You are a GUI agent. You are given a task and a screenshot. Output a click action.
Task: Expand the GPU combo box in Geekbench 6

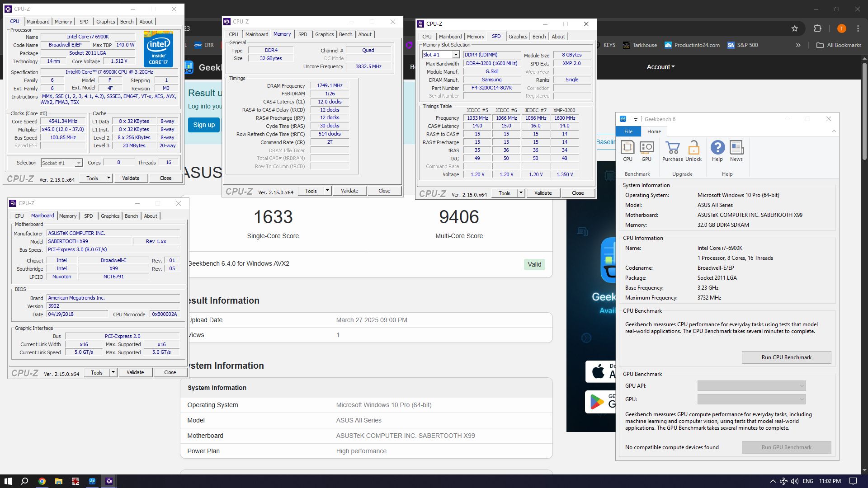click(x=751, y=399)
